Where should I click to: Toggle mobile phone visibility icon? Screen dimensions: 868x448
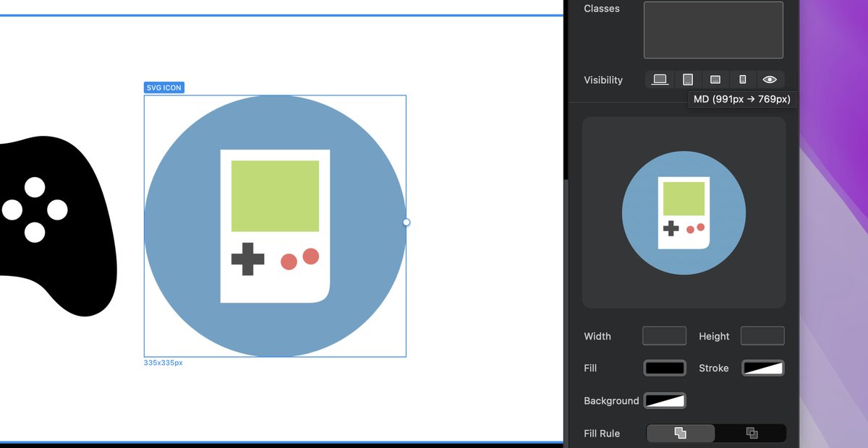click(742, 79)
